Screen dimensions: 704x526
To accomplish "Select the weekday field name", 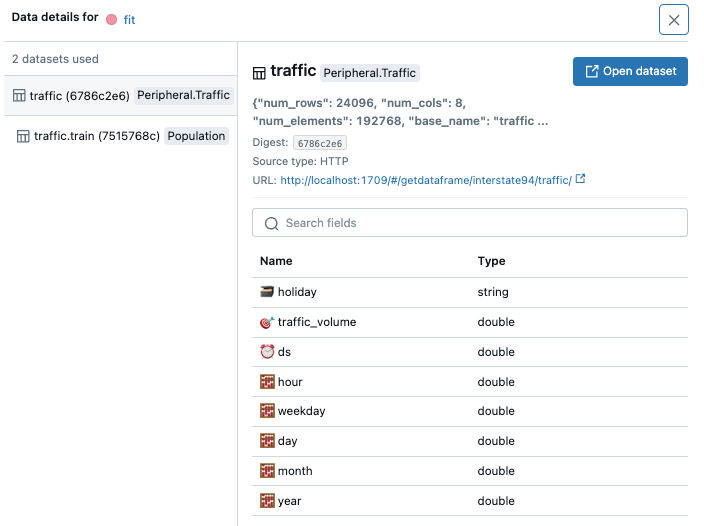I will (301, 411).
